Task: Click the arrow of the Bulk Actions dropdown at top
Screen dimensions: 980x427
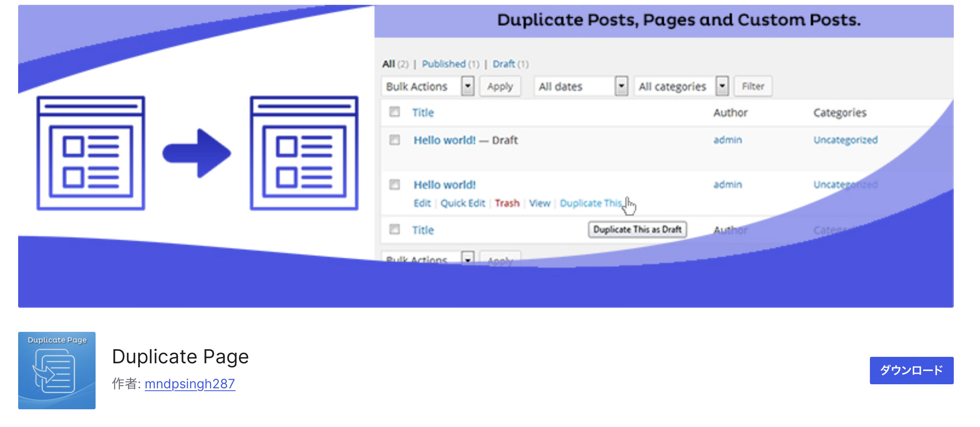Action: [468, 86]
